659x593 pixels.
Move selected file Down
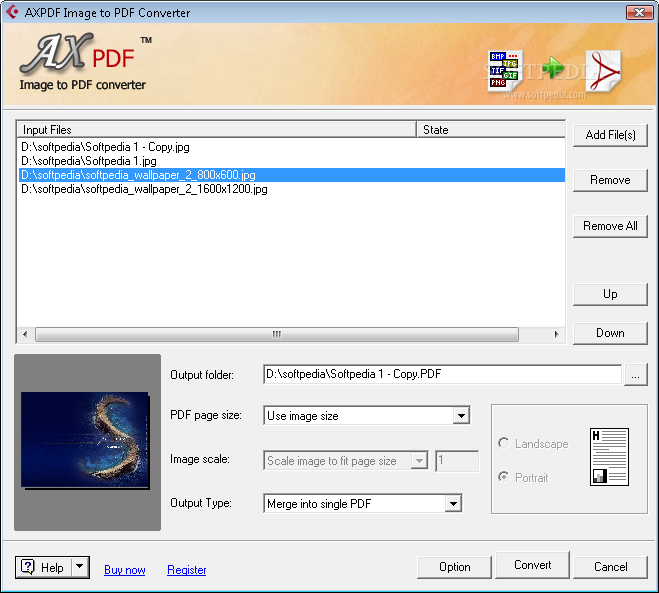pyautogui.click(x=610, y=333)
